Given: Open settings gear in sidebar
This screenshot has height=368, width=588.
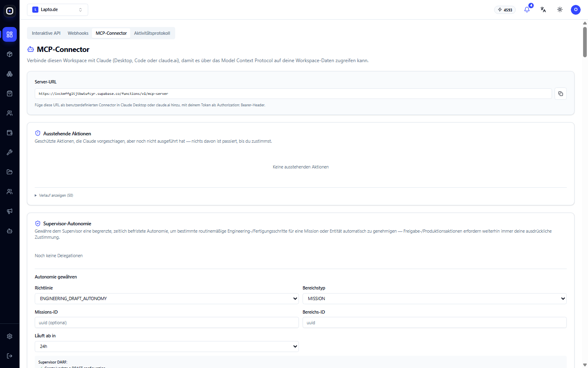Looking at the screenshot, I should pos(9,336).
